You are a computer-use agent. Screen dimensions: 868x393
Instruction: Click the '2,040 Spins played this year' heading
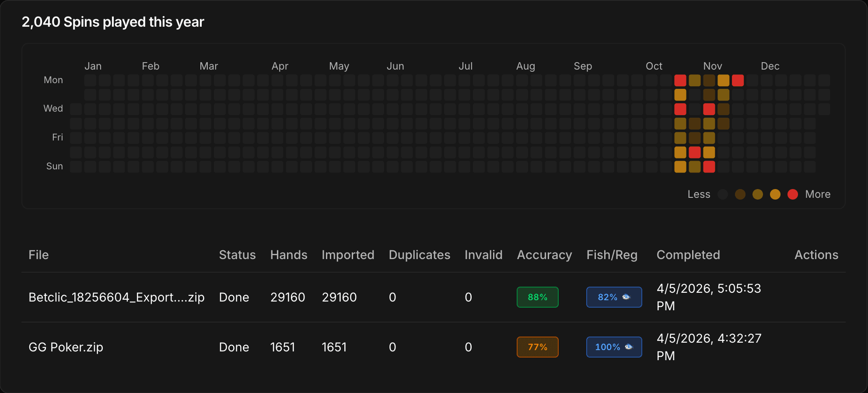point(113,22)
